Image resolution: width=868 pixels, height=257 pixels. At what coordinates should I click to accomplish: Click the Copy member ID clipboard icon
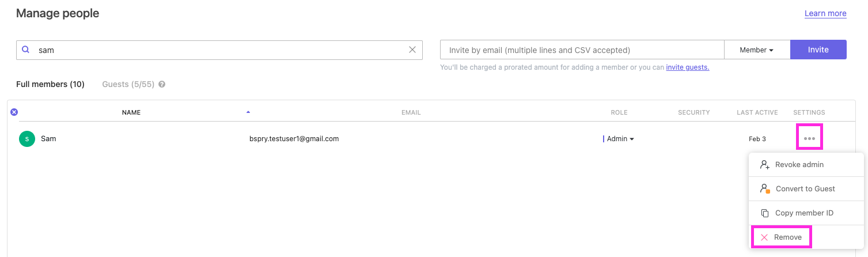point(765,213)
